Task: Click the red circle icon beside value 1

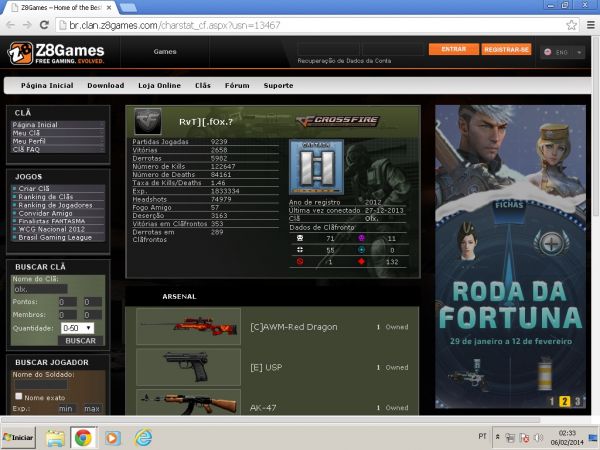Action: tap(300, 262)
